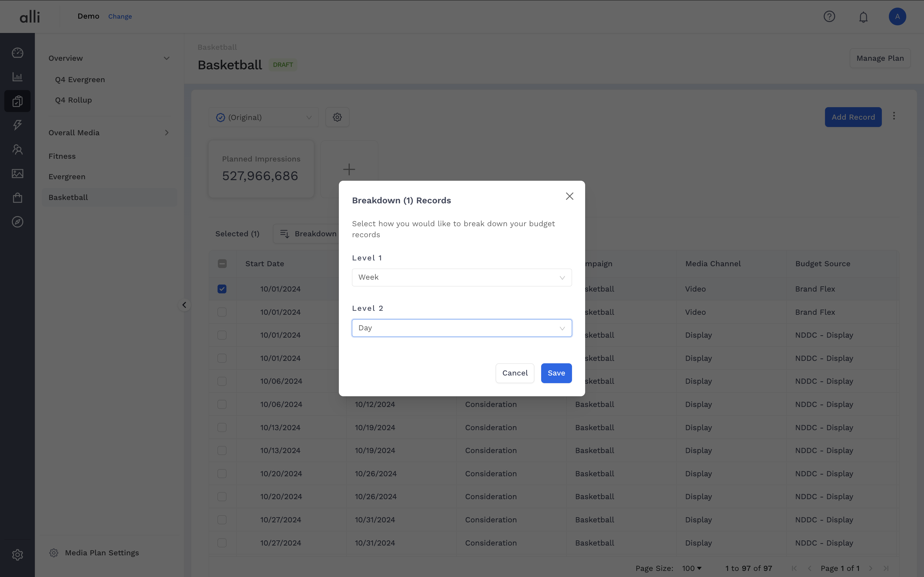Open the lightning bolt sidebar icon
The image size is (924, 577).
pyautogui.click(x=17, y=125)
